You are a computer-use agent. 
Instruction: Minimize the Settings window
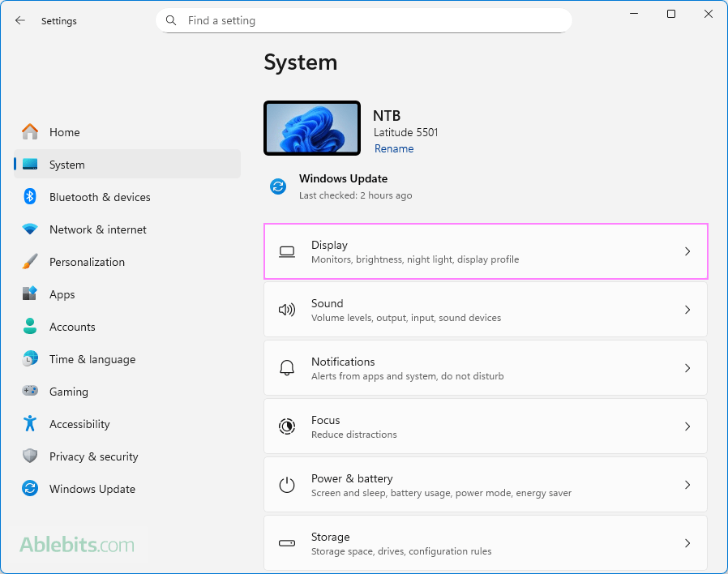tap(634, 14)
